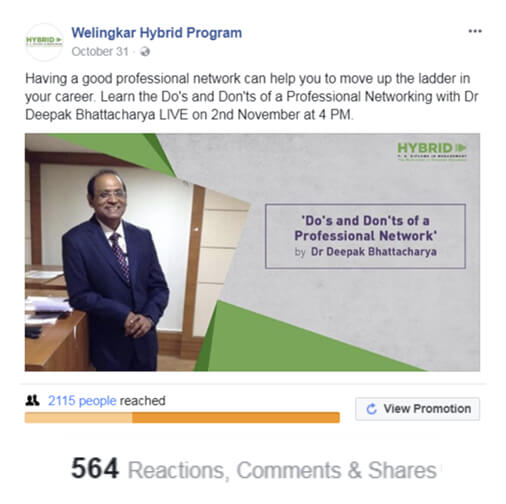Screen dimensions: 506x504
Task: Open the three-dot post options menu
Action: click(475, 31)
